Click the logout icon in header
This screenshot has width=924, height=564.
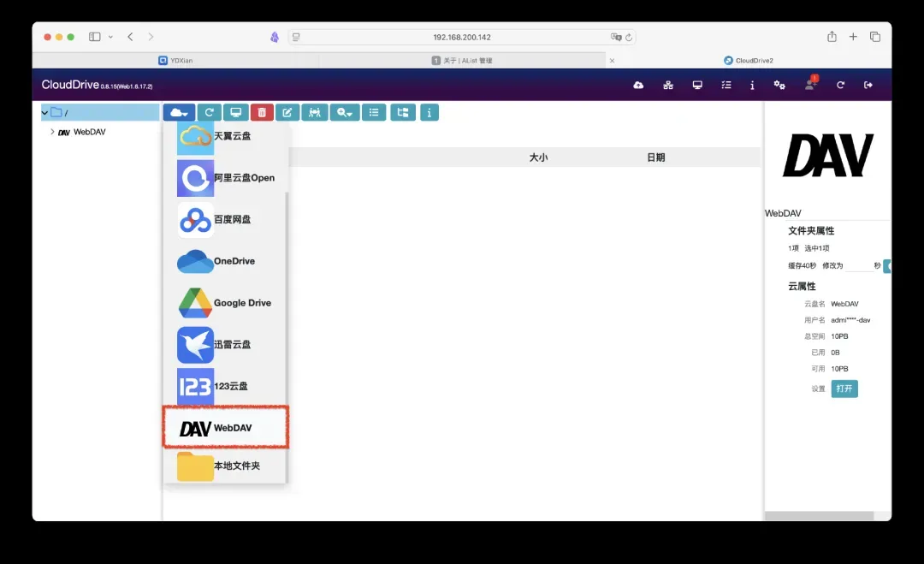tap(868, 85)
